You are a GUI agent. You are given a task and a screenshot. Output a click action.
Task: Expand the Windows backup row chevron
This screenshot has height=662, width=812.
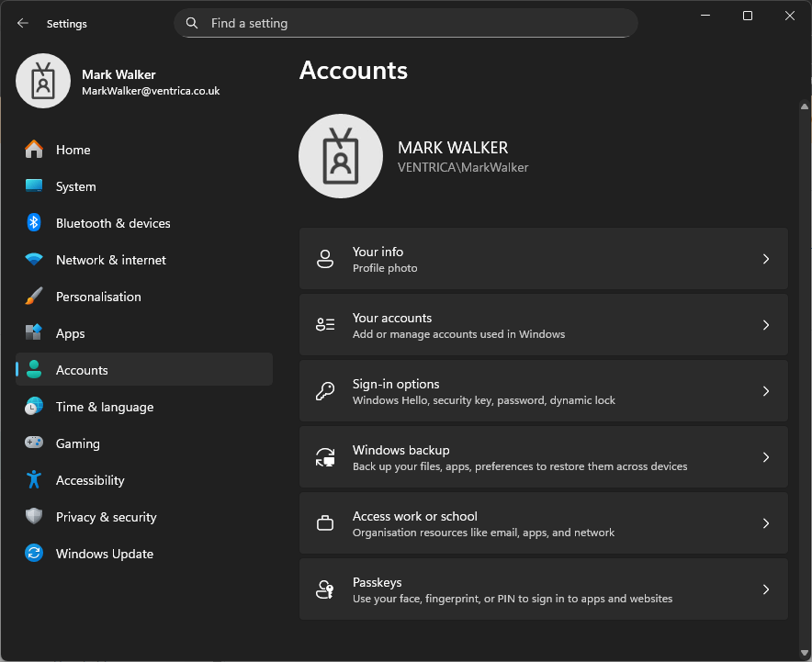pyautogui.click(x=765, y=457)
